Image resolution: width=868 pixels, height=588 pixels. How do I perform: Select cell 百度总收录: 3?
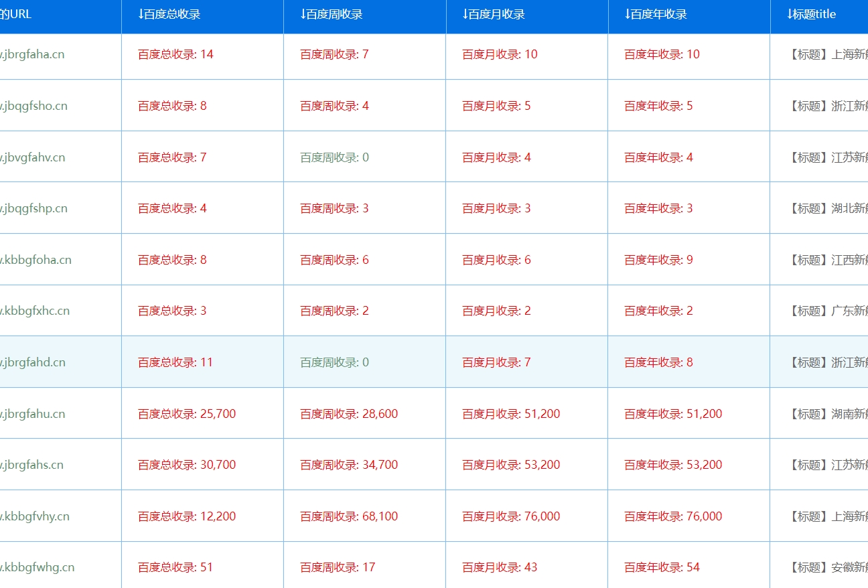pos(172,311)
